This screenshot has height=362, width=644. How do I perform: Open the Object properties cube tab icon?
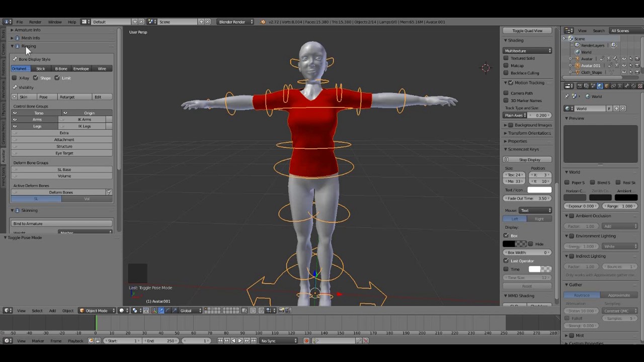(607, 86)
